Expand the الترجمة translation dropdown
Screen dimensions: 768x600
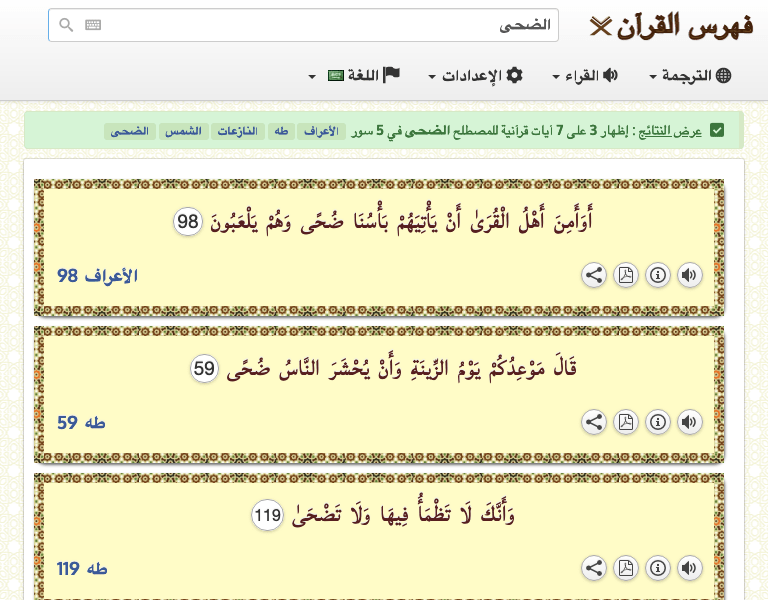tap(690, 76)
